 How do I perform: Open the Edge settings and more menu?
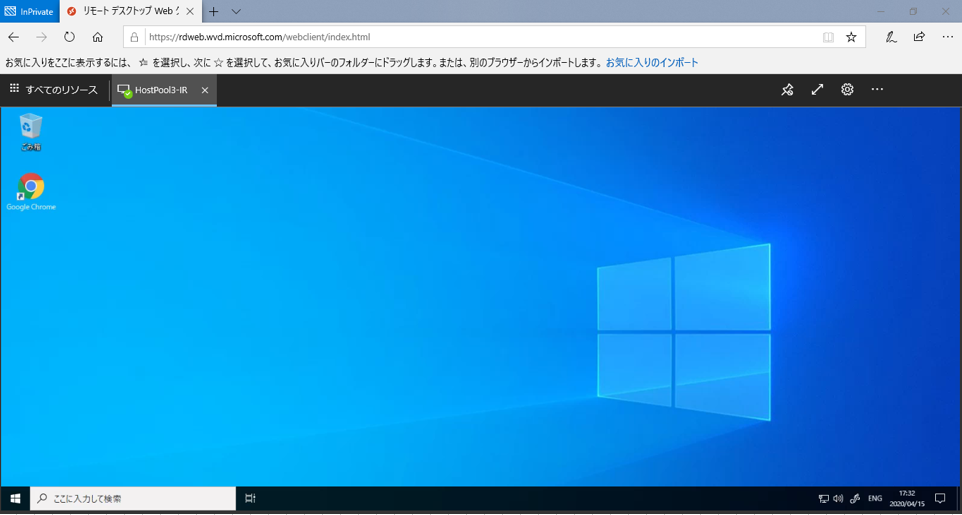coord(947,37)
